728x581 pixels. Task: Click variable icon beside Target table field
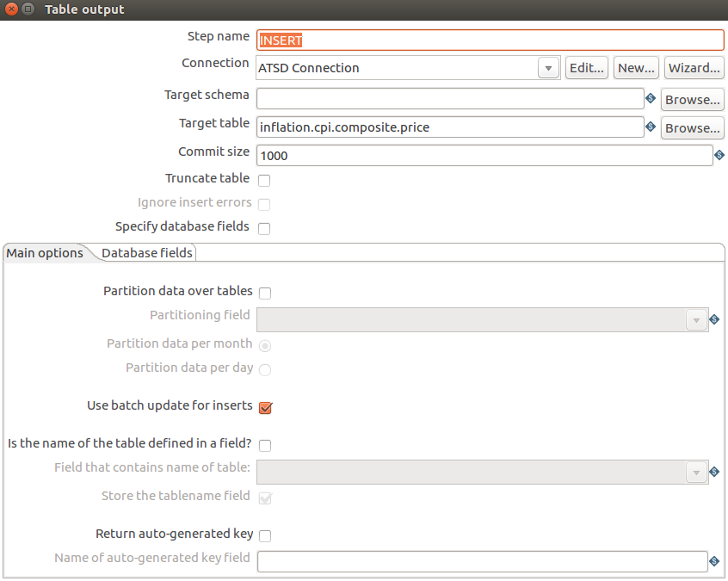651,127
